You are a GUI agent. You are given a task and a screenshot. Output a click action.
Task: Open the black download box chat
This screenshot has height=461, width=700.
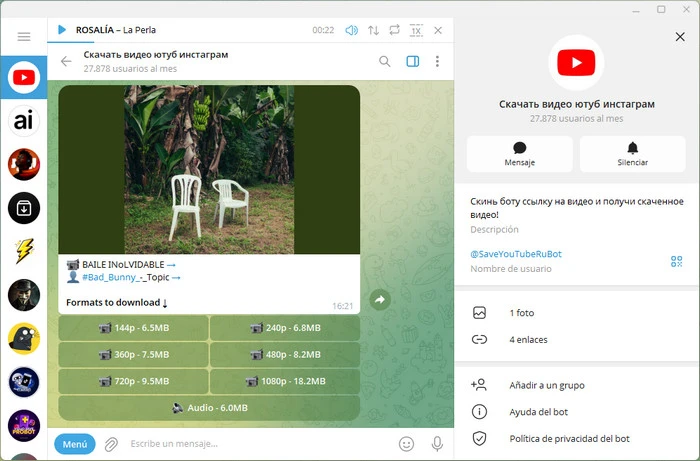[24, 208]
